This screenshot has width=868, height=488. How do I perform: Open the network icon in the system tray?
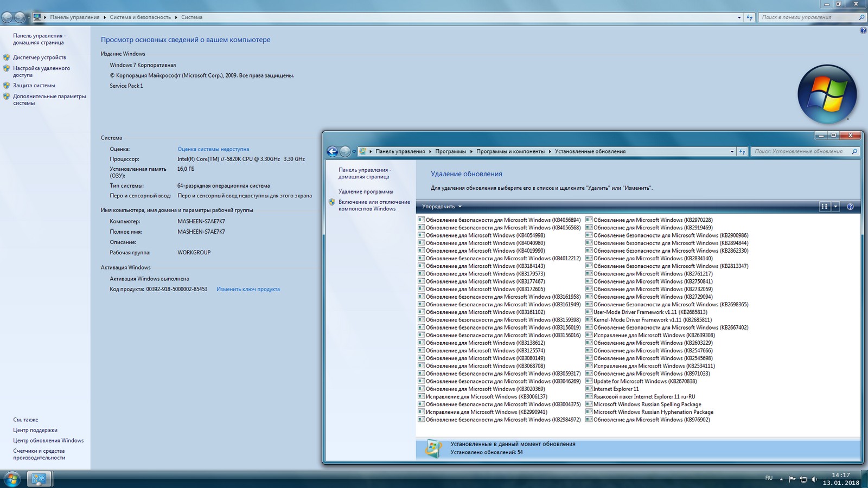(803, 479)
